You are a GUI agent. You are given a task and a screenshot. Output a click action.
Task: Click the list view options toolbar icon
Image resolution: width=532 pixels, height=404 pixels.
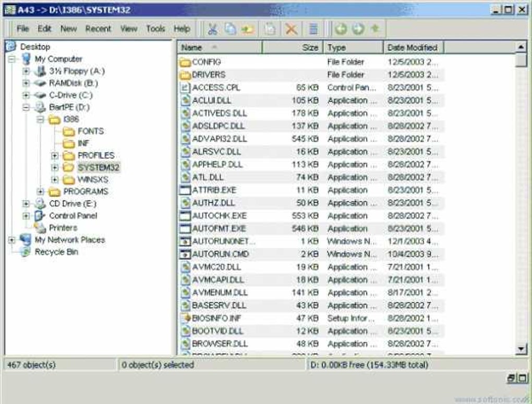point(313,29)
